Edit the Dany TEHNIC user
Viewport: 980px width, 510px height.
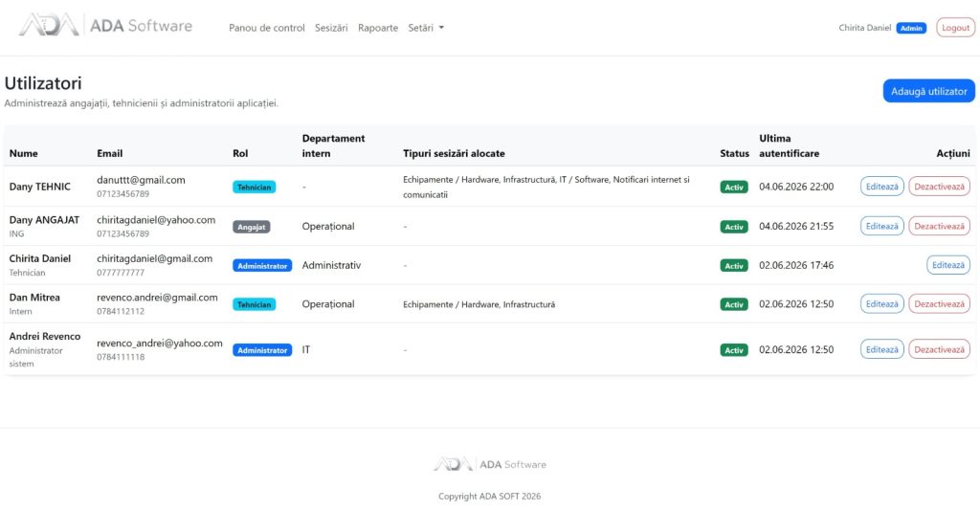[x=881, y=187]
